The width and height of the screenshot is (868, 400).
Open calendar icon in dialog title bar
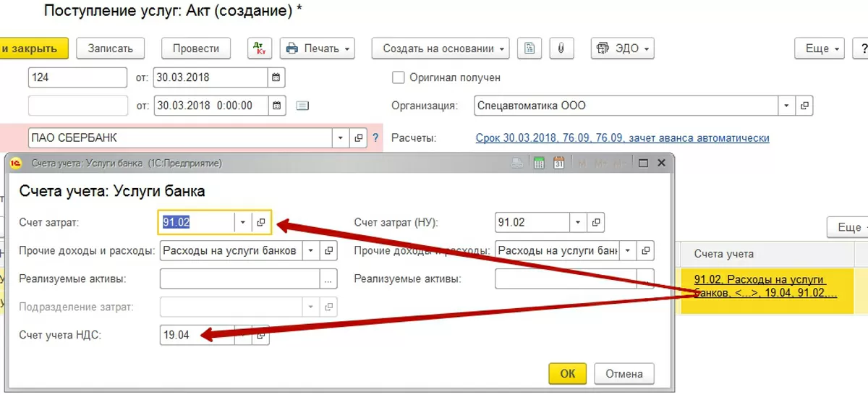pyautogui.click(x=558, y=163)
